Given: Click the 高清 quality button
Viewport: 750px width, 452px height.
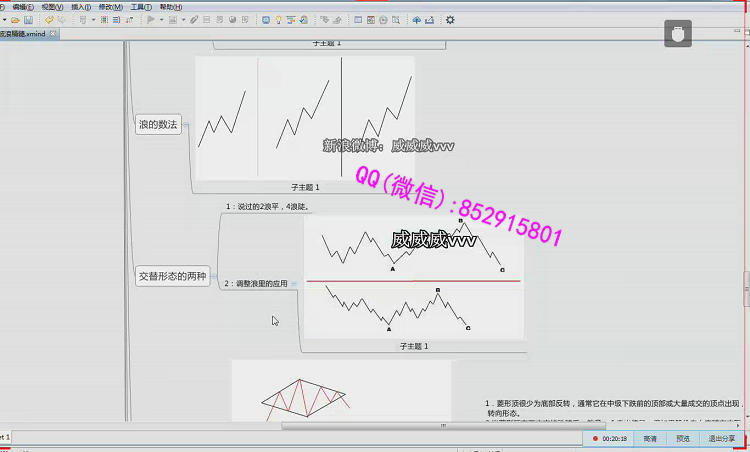Looking at the screenshot, I should click(x=650, y=438).
